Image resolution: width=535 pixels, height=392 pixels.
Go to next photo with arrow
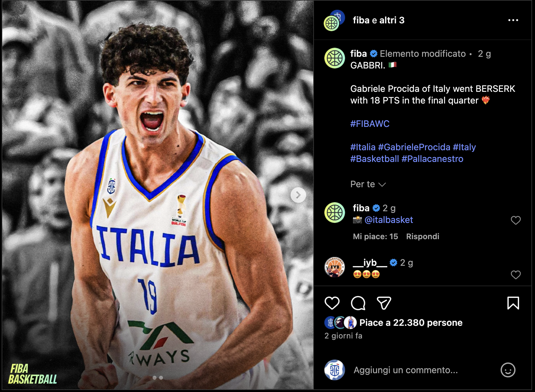298,195
